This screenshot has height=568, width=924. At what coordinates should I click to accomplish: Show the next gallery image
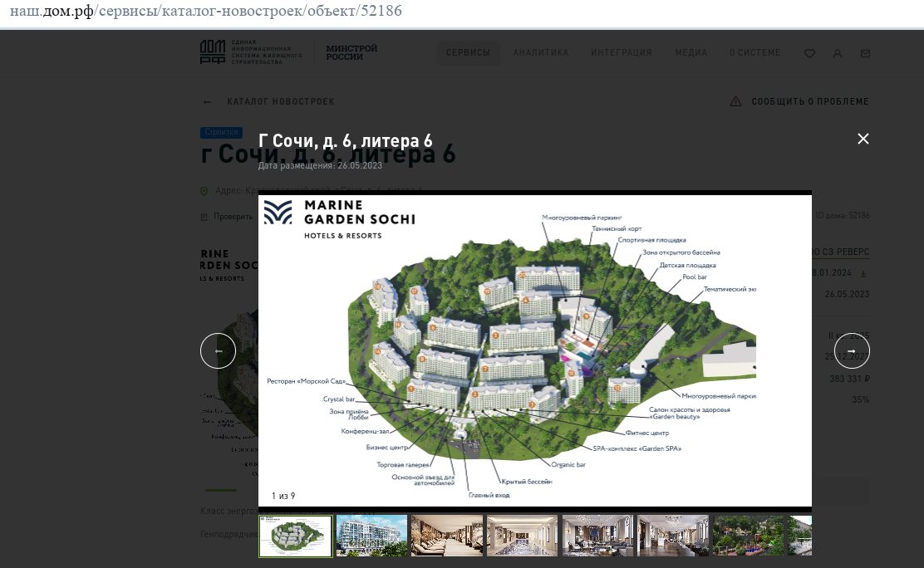tap(852, 351)
